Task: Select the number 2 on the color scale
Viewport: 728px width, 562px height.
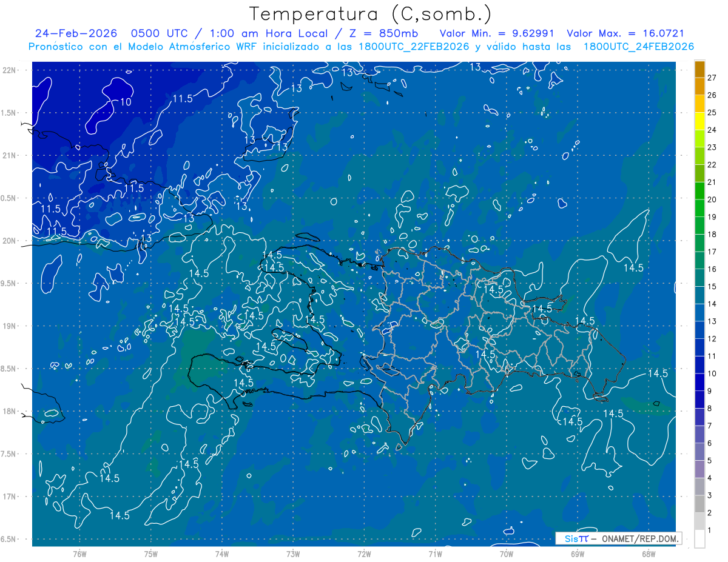Action: pyautogui.click(x=710, y=513)
